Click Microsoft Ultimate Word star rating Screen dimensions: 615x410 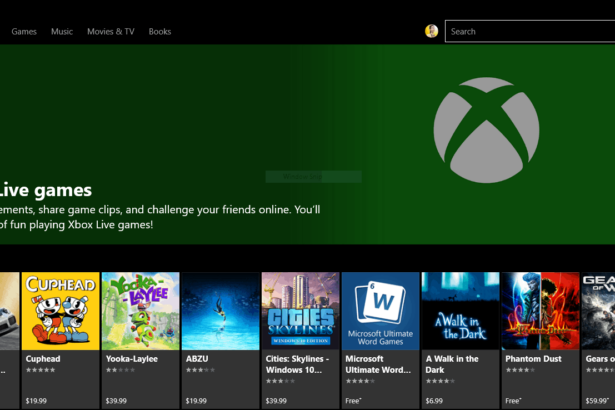pyautogui.click(x=360, y=381)
